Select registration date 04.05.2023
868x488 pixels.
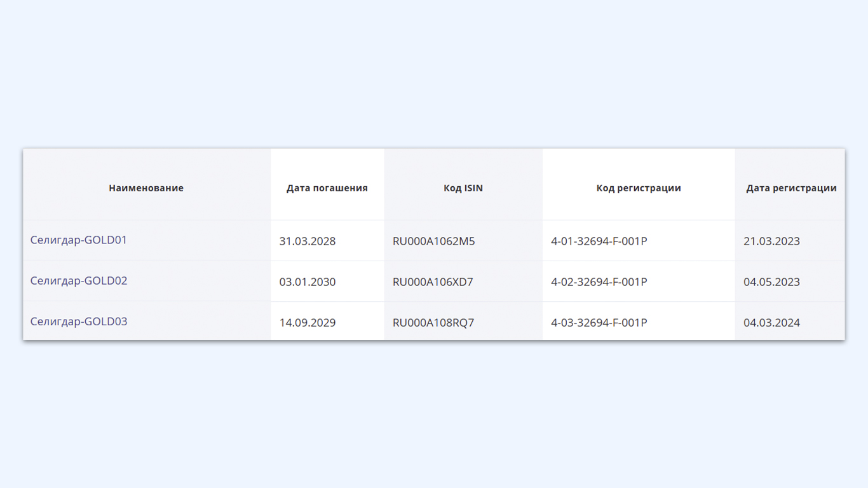pyautogui.click(x=772, y=282)
